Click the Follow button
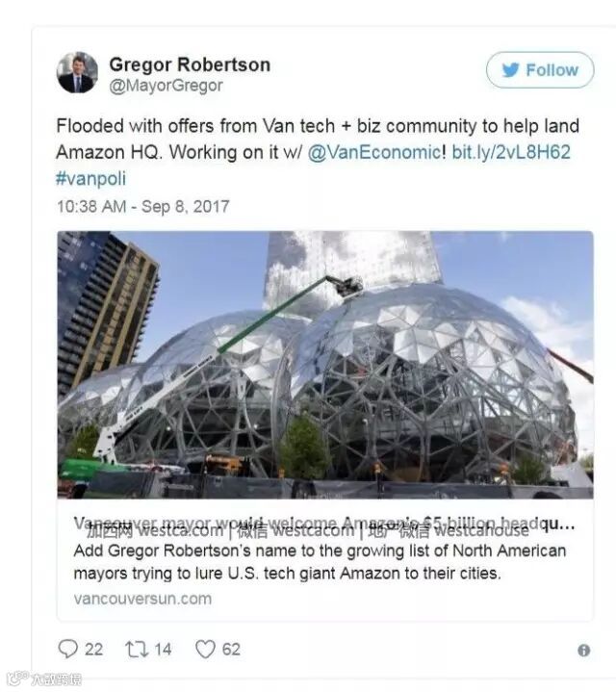The height and width of the screenshot is (692, 616). [540, 69]
